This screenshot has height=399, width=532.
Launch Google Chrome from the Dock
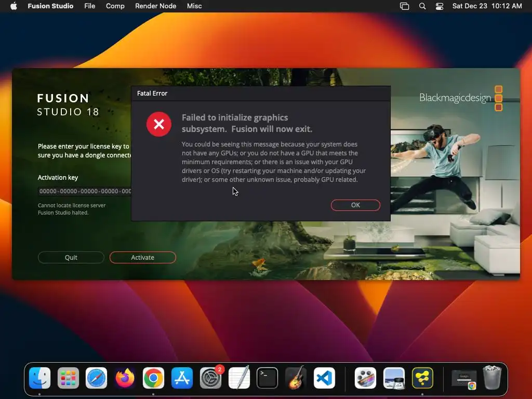153,378
